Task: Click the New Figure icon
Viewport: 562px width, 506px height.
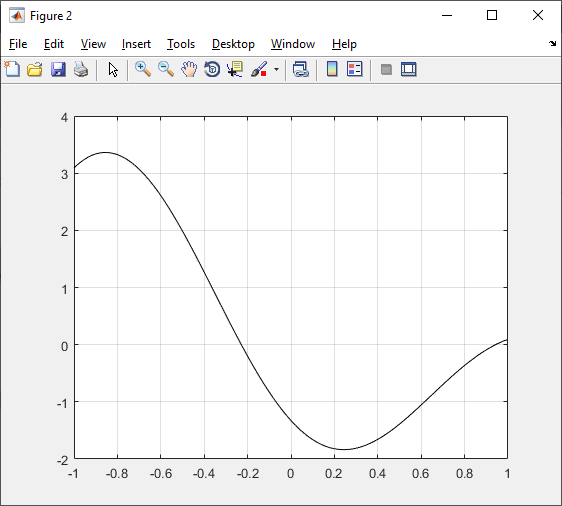Action: tap(12, 69)
